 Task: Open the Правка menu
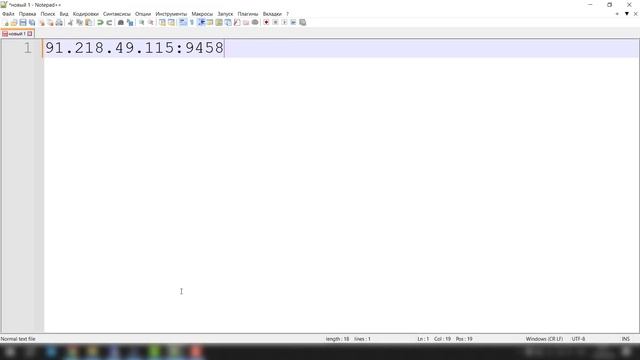27,14
